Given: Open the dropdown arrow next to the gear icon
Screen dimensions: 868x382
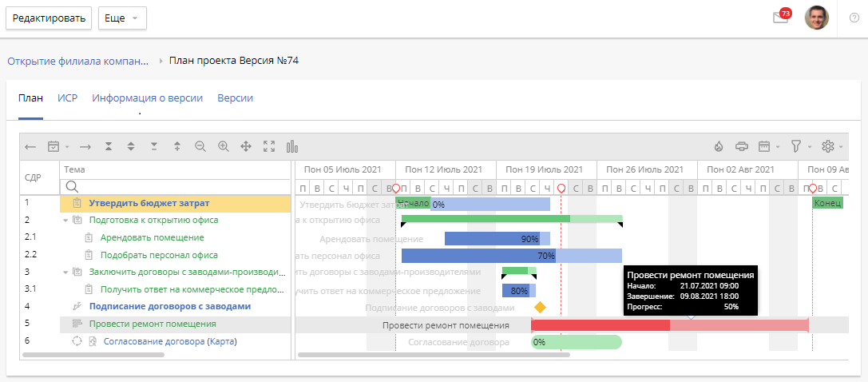Looking at the screenshot, I should (x=841, y=147).
